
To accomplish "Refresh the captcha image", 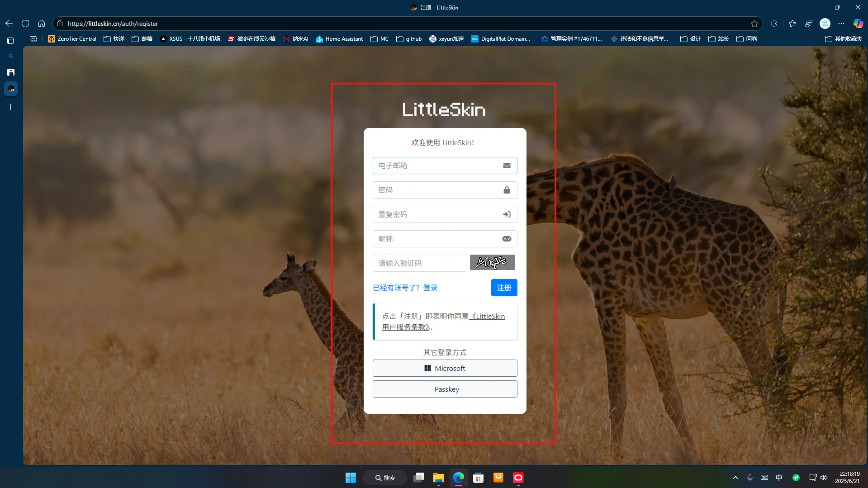I will point(492,262).
